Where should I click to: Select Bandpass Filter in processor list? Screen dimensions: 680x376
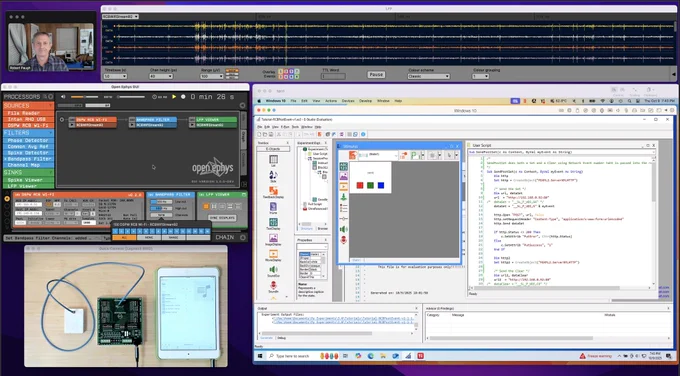tap(29, 159)
